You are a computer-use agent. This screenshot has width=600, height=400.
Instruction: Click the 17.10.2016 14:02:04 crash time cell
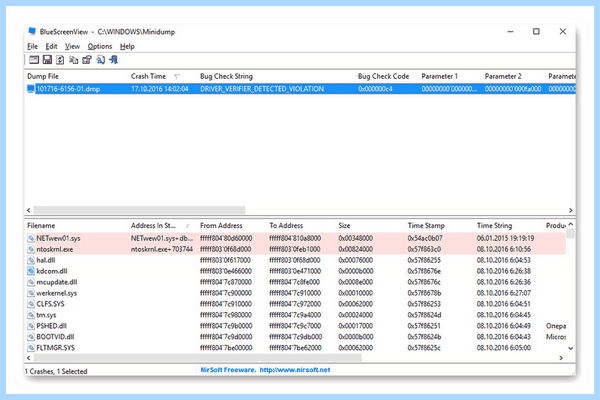[x=160, y=89]
